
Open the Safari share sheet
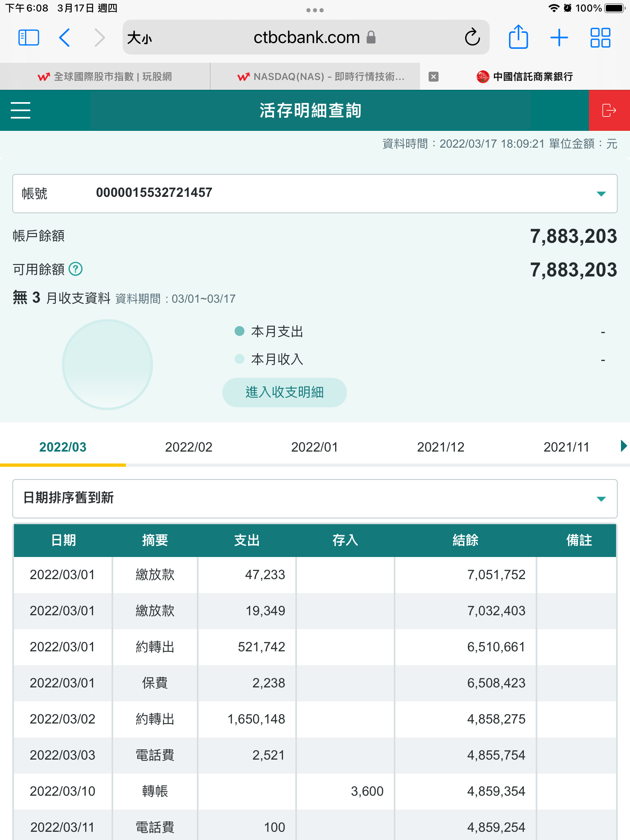[x=518, y=38]
